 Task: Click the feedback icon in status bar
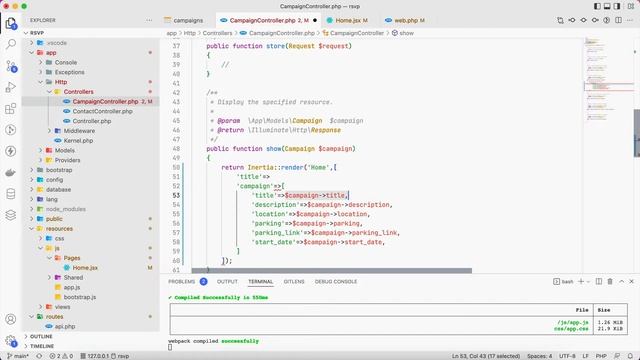[x=617, y=356]
